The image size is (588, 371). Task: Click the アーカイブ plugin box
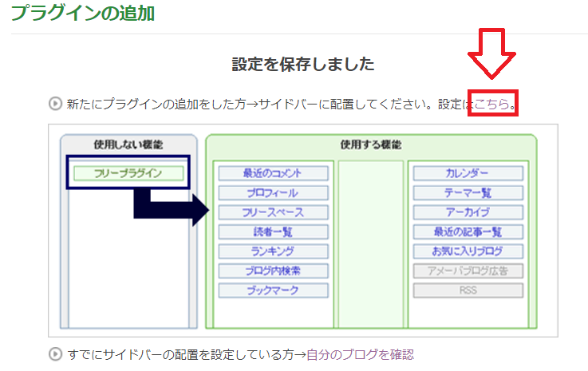[468, 212]
